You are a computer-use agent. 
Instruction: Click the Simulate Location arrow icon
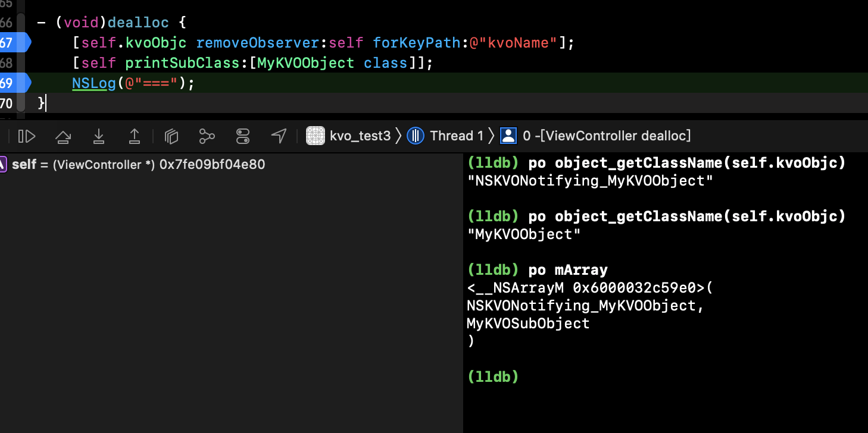click(279, 136)
